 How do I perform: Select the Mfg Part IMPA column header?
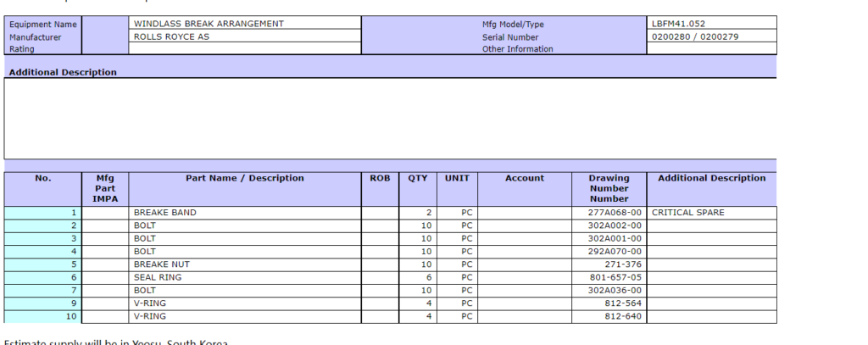[x=105, y=188]
